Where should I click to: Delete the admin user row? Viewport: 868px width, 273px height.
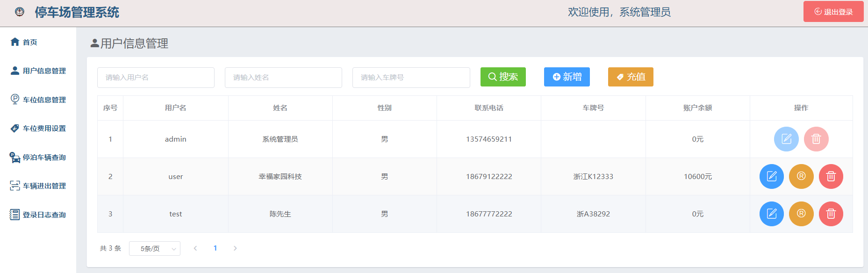816,139
